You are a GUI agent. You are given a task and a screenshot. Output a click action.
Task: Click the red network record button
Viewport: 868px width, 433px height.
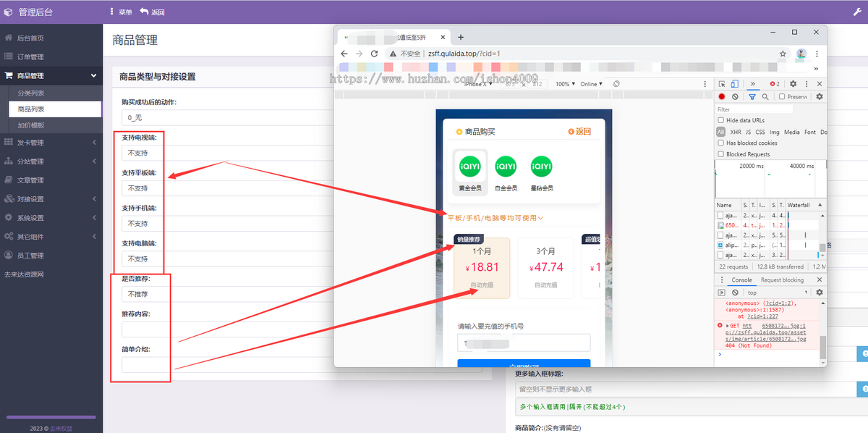coord(721,96)
